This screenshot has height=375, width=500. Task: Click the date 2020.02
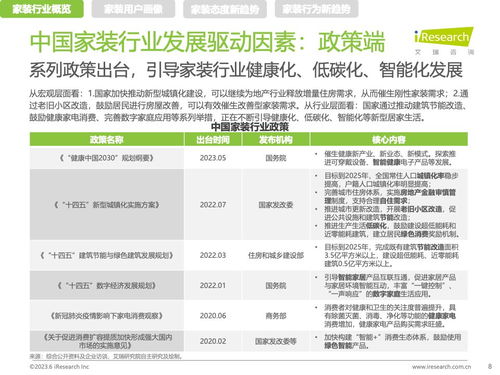click(213, 341)
